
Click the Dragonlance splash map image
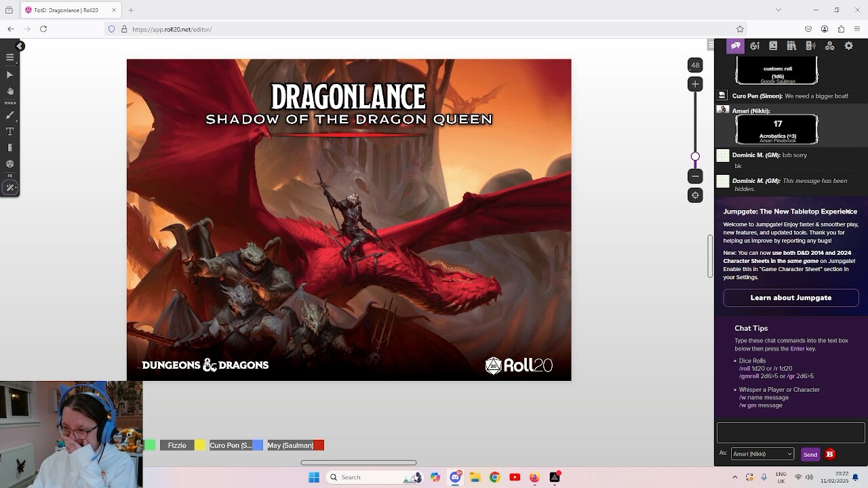coord(349,220)
